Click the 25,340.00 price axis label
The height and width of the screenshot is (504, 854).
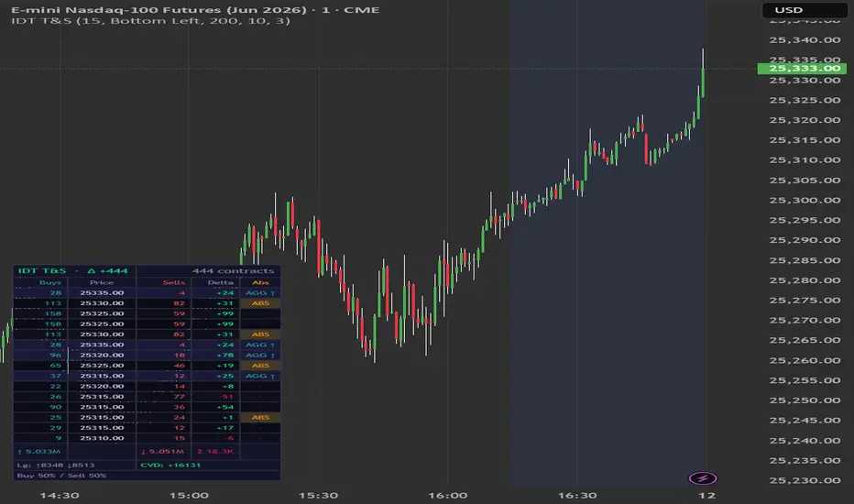805,39
